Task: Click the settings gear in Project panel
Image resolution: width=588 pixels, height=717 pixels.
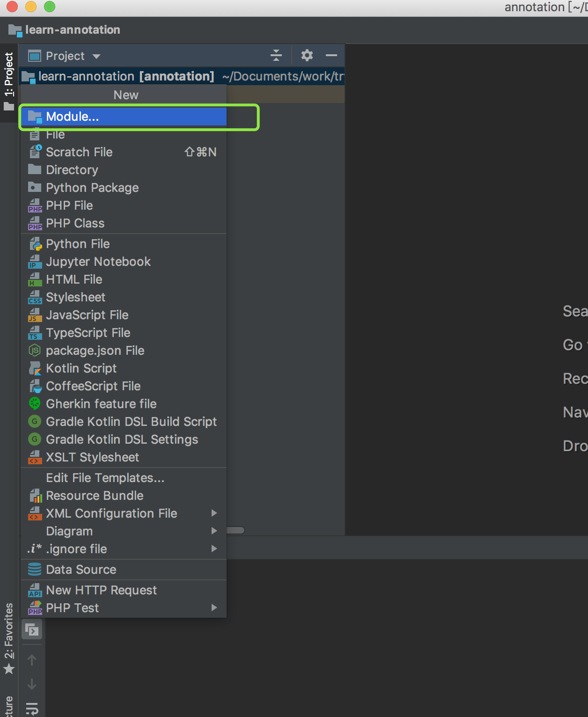Action: click(307, 56)
